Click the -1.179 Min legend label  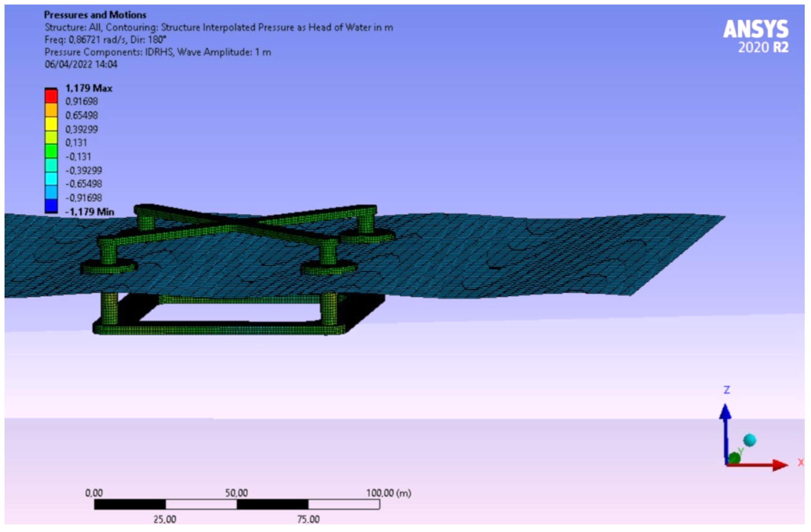coord(90,212)
